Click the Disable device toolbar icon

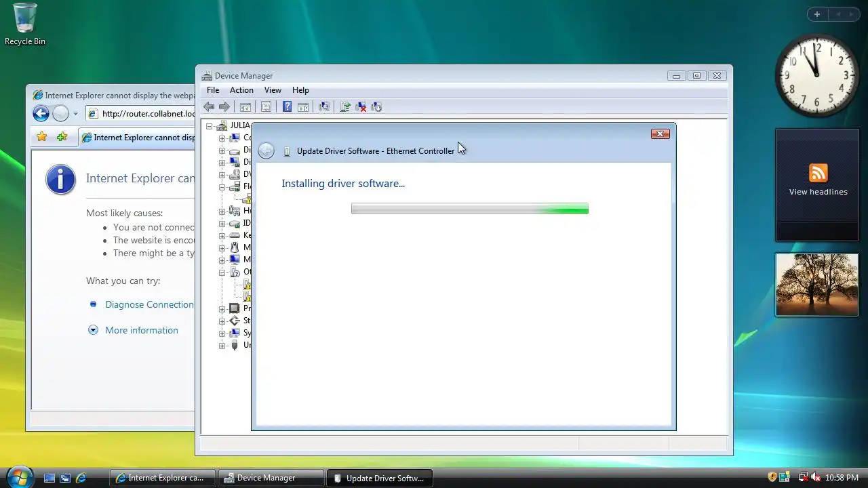[x=376, y=107]
